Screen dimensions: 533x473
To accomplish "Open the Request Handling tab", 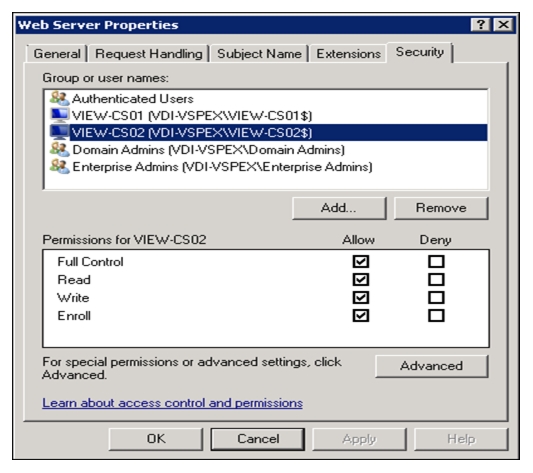I will coord(149,54).
